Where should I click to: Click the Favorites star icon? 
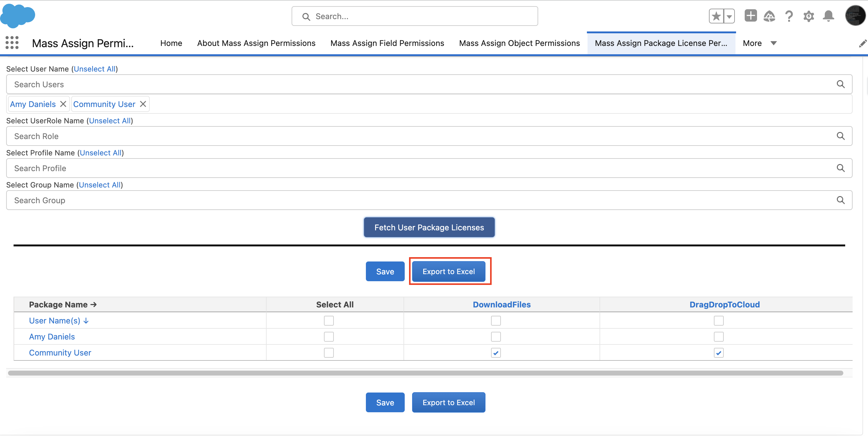[x=716, y=16]
